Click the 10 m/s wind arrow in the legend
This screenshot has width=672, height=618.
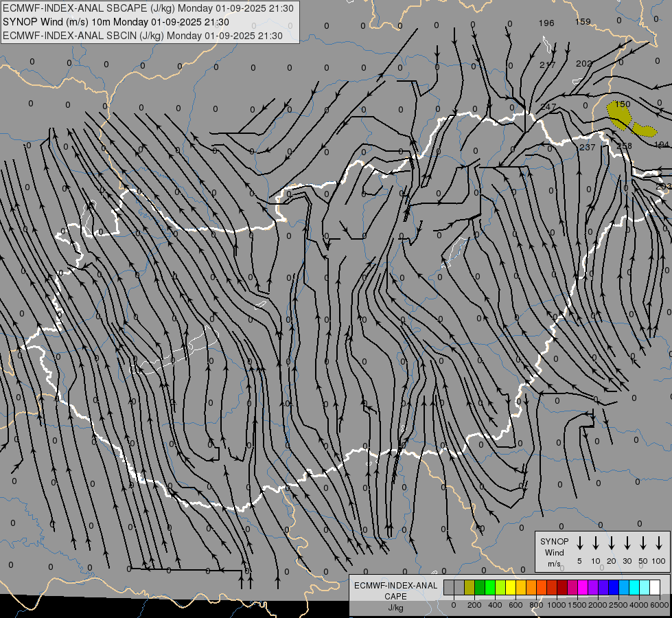tap(596, 543)
